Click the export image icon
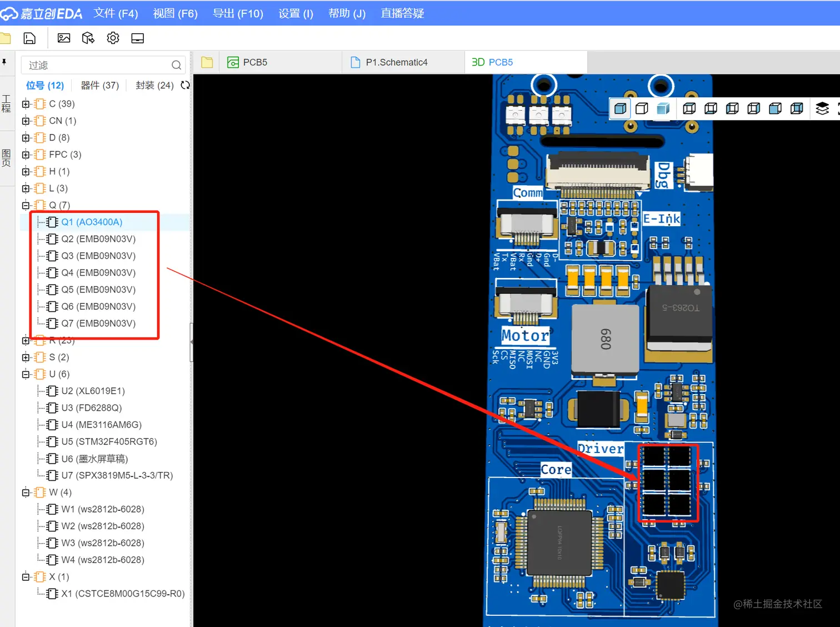 point(64,38)
